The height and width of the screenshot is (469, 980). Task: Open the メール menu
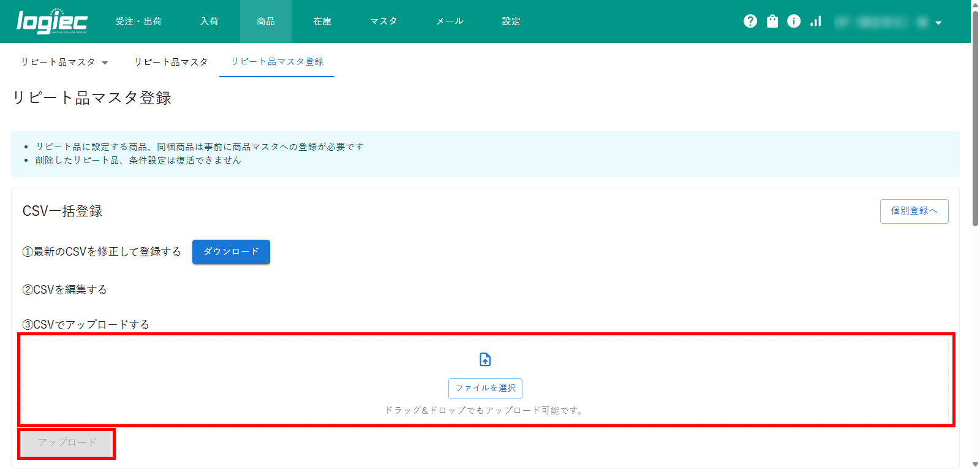pyautogui.click(x=450, y=21)
